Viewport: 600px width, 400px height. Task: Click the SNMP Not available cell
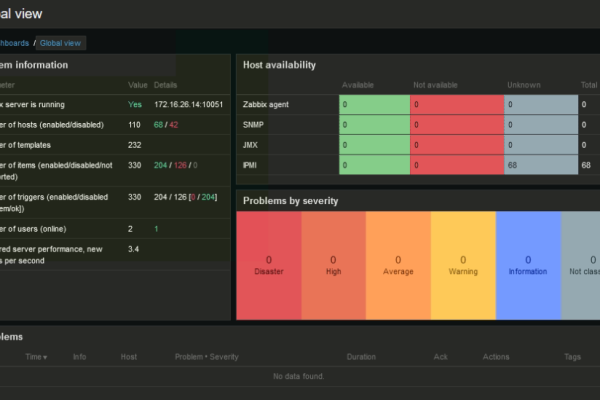pyautogui.click(x=455, y=124)
